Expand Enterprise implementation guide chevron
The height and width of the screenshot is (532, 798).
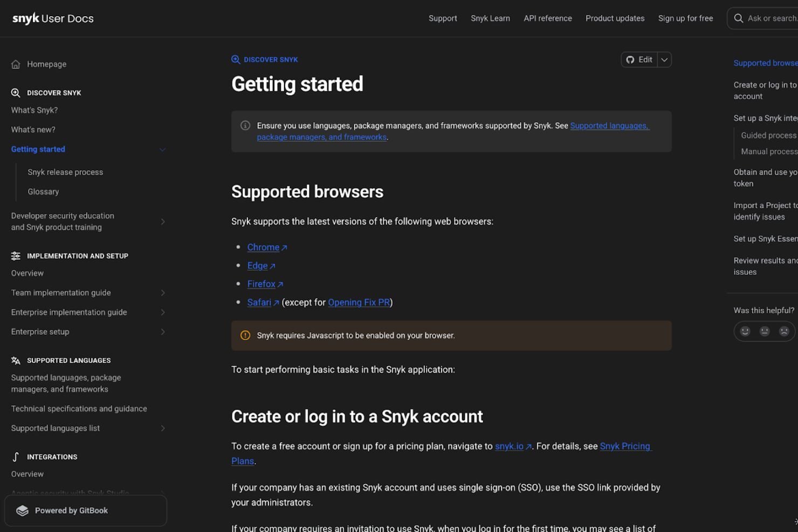tap(162, 312)
